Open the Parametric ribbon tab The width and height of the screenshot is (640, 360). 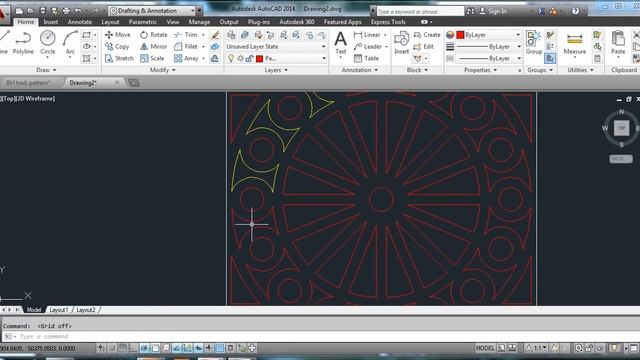pos(142,22)
